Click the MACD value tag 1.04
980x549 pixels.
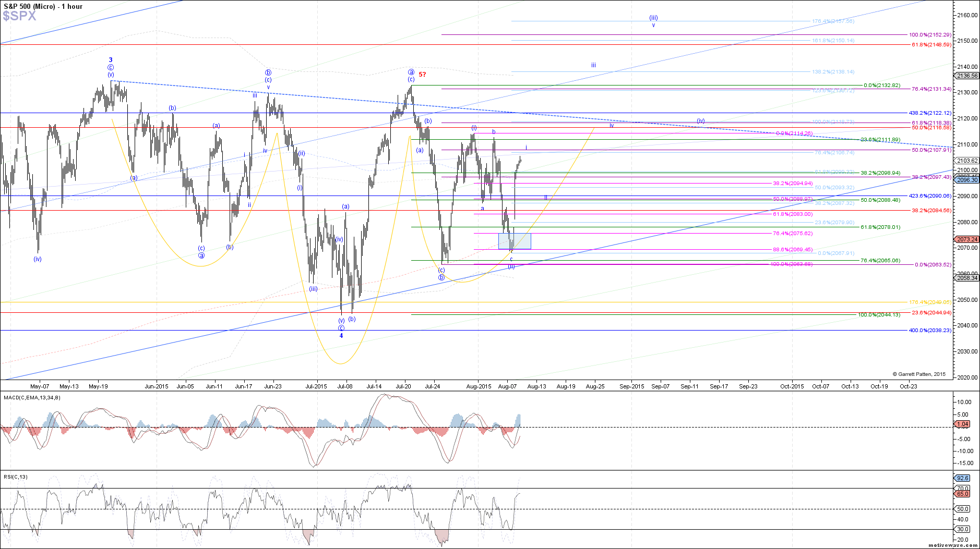(x=963, y=424)
